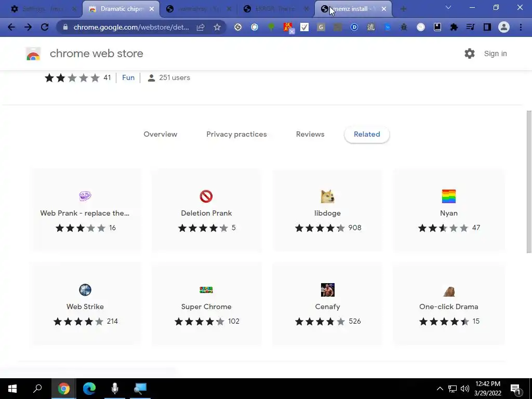Open the Windows Start menu
This screenshot has width=532, height=399.
[12, 389]
